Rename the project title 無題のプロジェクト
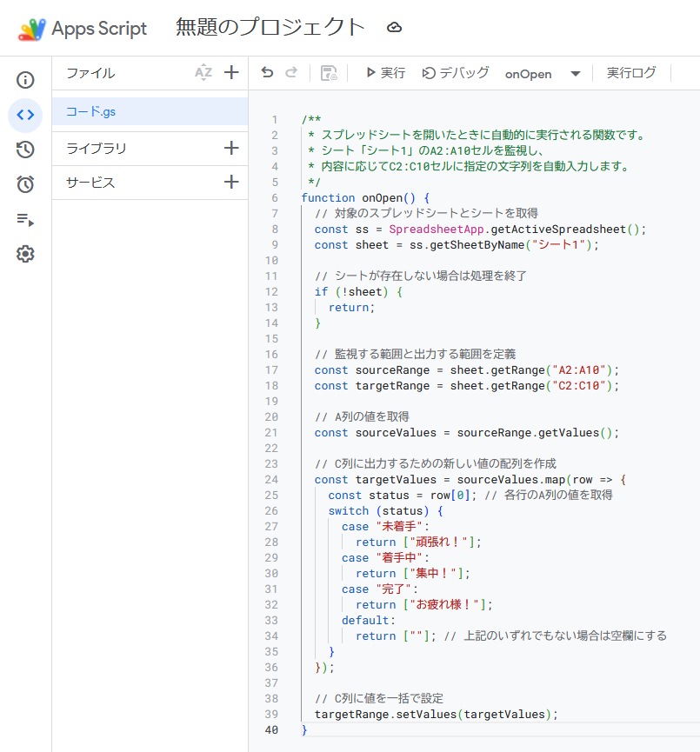 (x=270, y=27)
